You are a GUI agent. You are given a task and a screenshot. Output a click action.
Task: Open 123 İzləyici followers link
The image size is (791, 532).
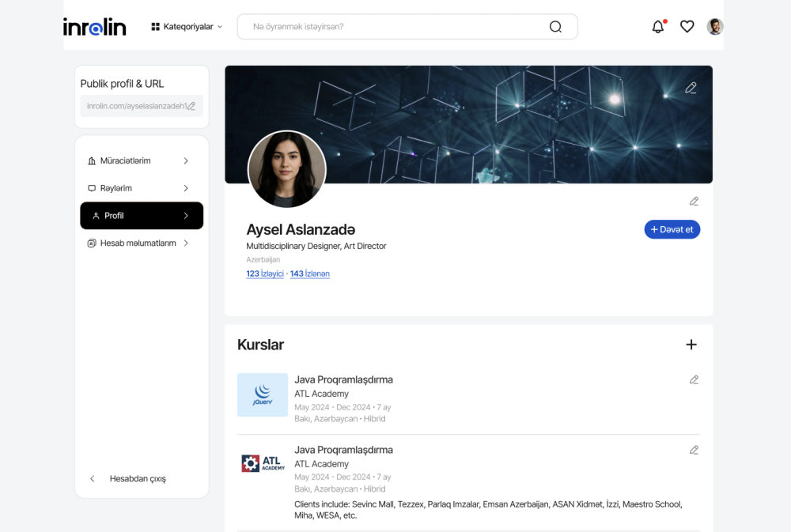pos(264,274)
